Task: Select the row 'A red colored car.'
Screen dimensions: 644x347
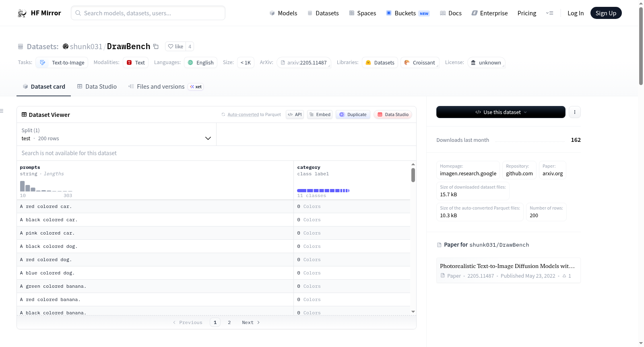Action: click(x=213, y=206)
